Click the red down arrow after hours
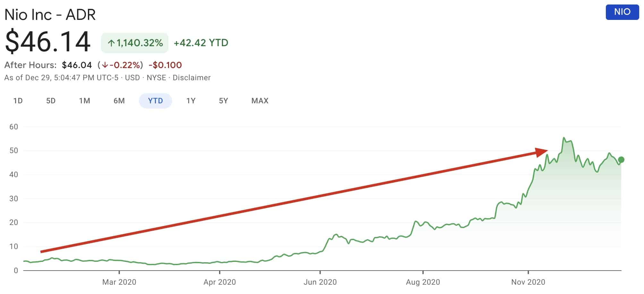The width and height of the screenshot is (644, 294). point(105,65)
